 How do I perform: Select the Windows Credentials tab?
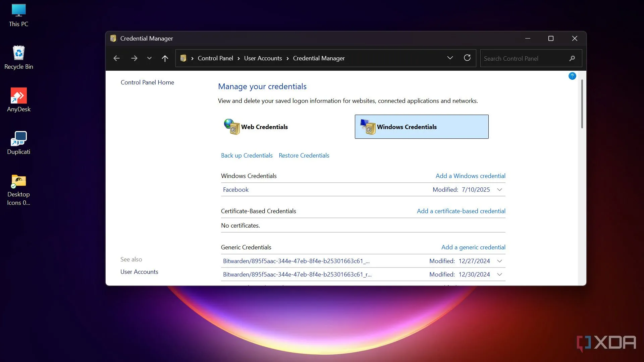point(421,127)
